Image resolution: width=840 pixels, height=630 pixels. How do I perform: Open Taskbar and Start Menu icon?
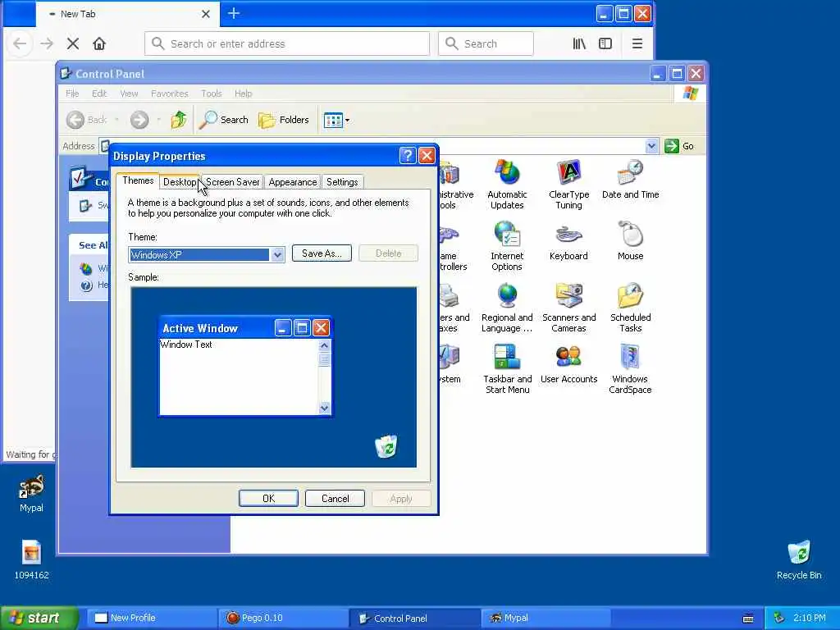point(507,368)
